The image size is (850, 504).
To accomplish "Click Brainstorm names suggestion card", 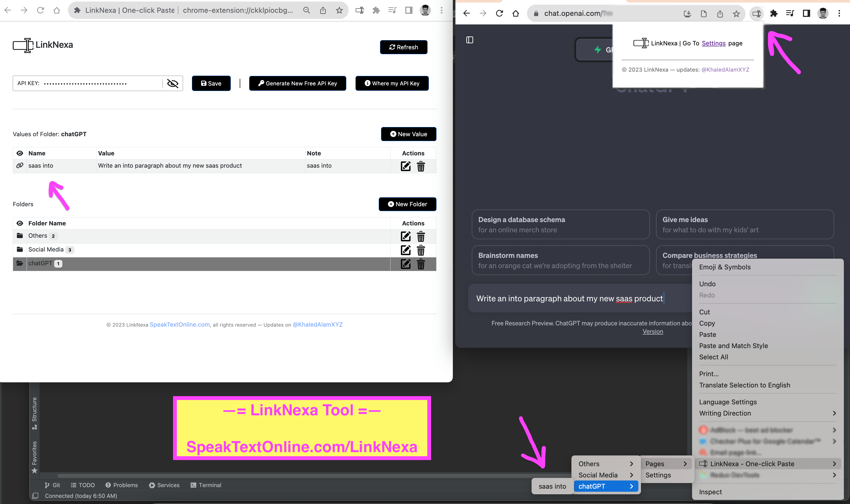I will pos(560,260).
